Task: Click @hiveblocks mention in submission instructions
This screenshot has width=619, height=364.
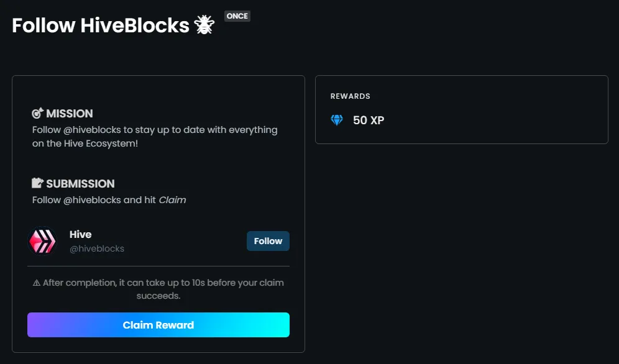Action: click(x=91, y=200)
